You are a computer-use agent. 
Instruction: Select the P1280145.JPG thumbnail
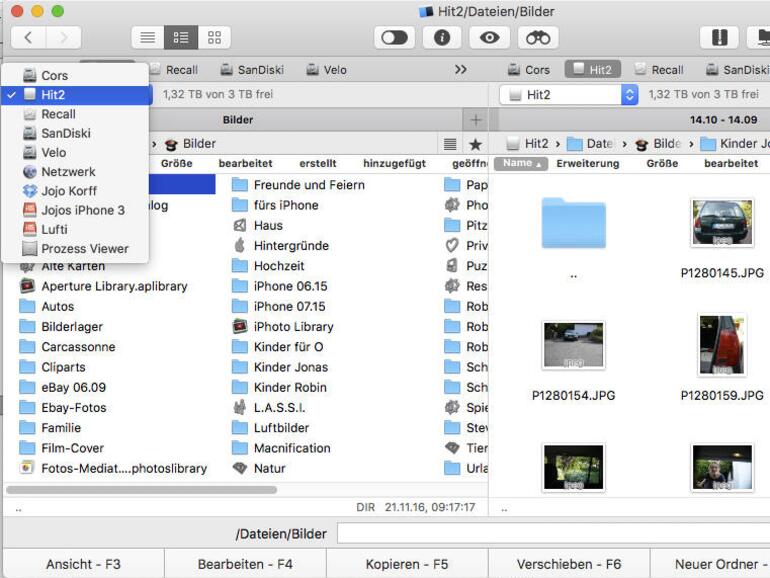(722, 222)
